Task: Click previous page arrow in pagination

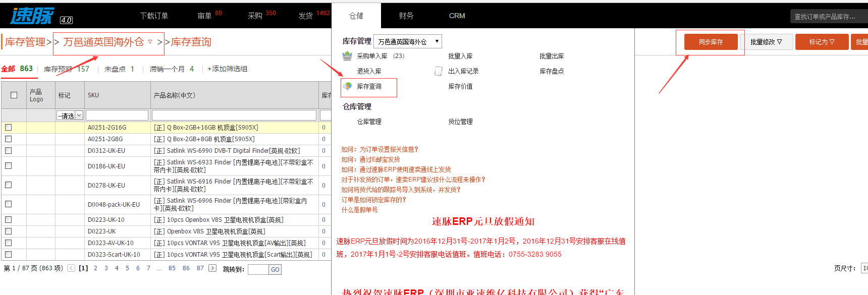Action: tap(71, 268)
